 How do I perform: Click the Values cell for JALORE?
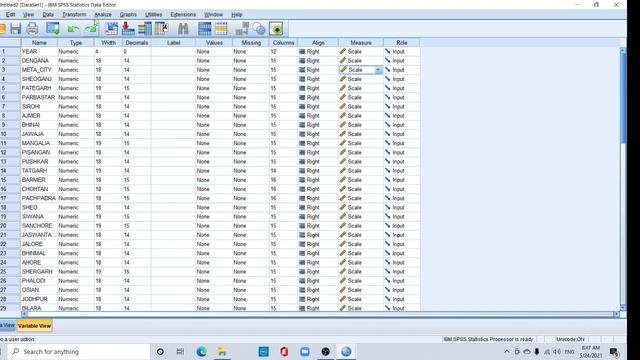pos(214,244)
